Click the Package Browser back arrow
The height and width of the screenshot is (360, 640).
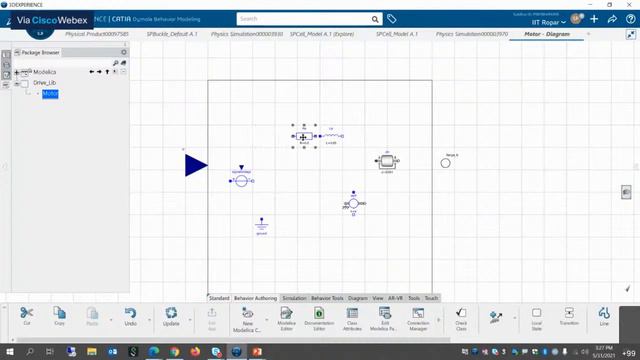(92, 72)
